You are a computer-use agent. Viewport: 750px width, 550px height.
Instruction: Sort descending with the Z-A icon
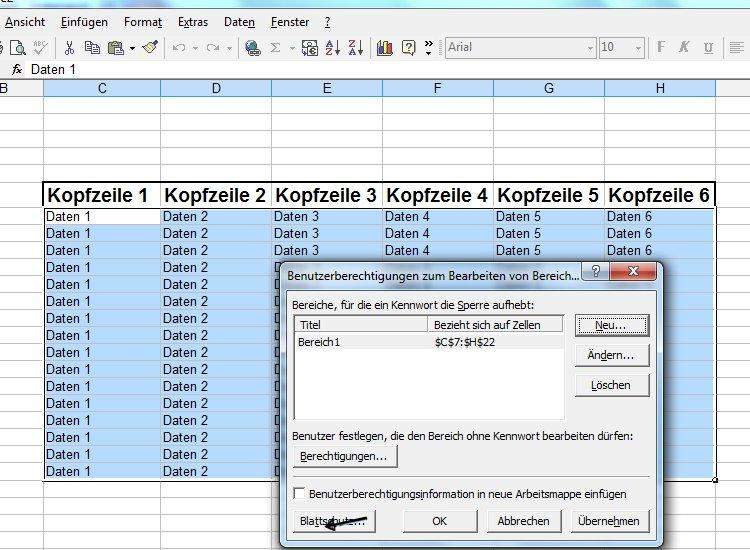pos(355,47)
